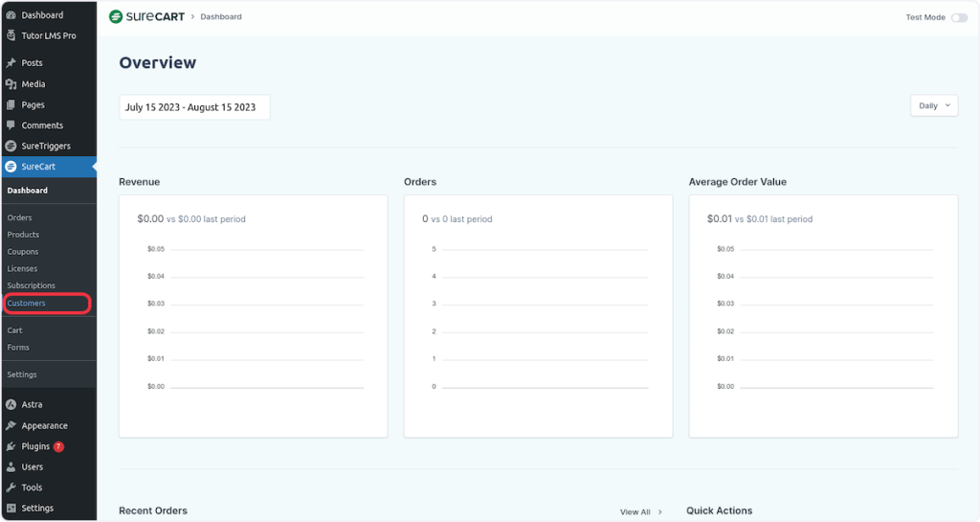Click the SureCart logo icon in header
The height and width of the screenshot is (522, 980).
point(116,17)
